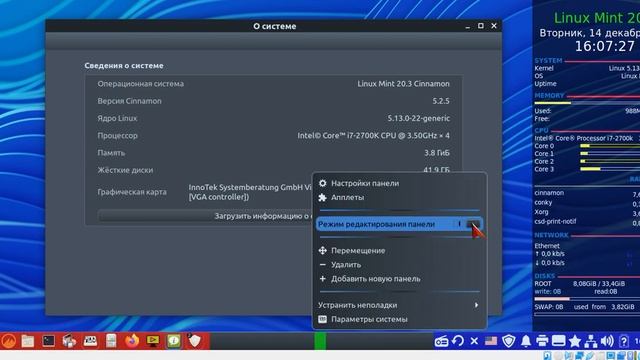The height and width of the screenshot is (360, 640).
Task: Click the document launcher on the panel
Action: [111, 341]
